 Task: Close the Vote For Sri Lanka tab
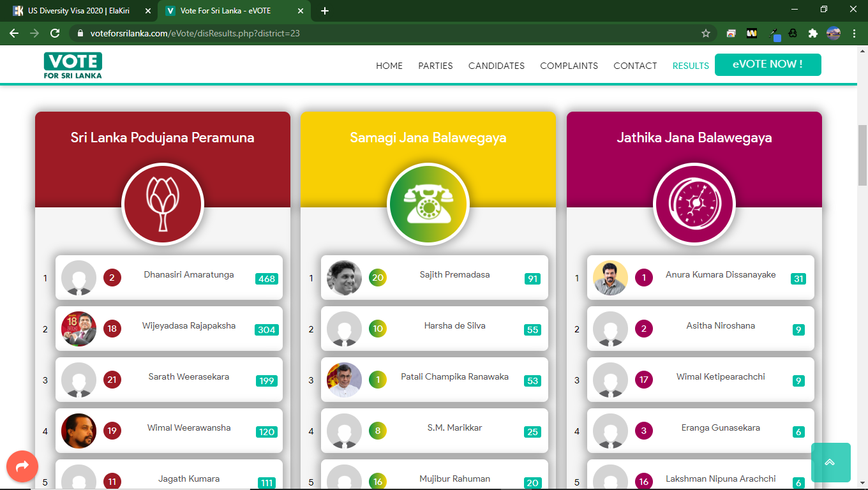click(301, 11)
